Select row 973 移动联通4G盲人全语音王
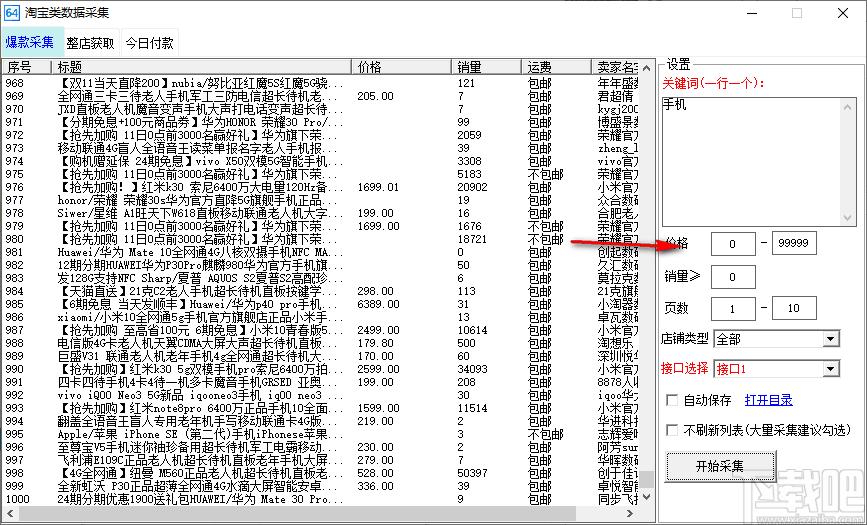This screenshot has height=525, width=867. click(x=321, y=148)
